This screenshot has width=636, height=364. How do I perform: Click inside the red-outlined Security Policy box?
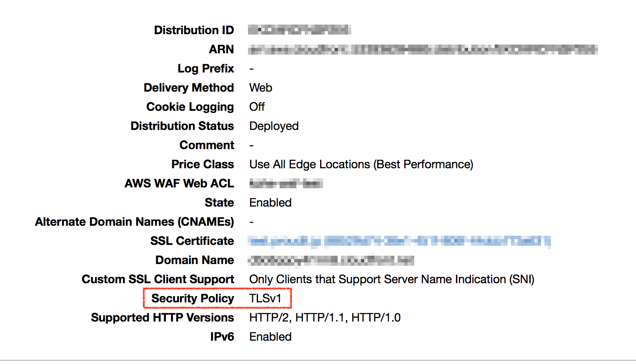tap(217, 298)
